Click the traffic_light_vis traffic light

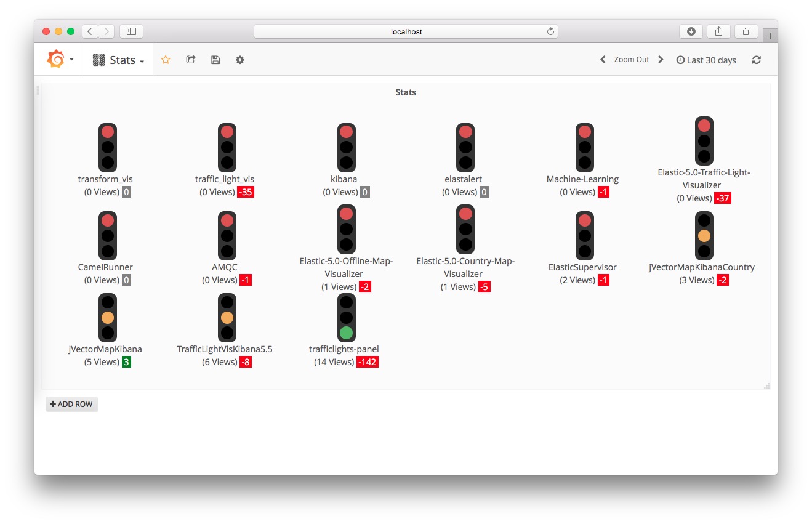[x=227, y=147]
